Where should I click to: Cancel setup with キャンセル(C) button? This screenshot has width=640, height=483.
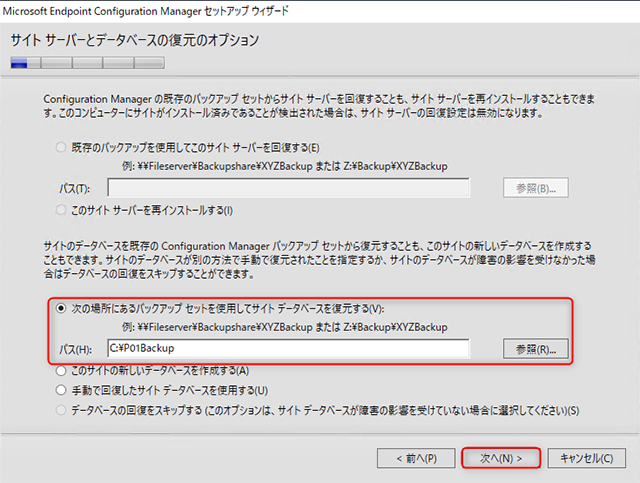[586, 458]
